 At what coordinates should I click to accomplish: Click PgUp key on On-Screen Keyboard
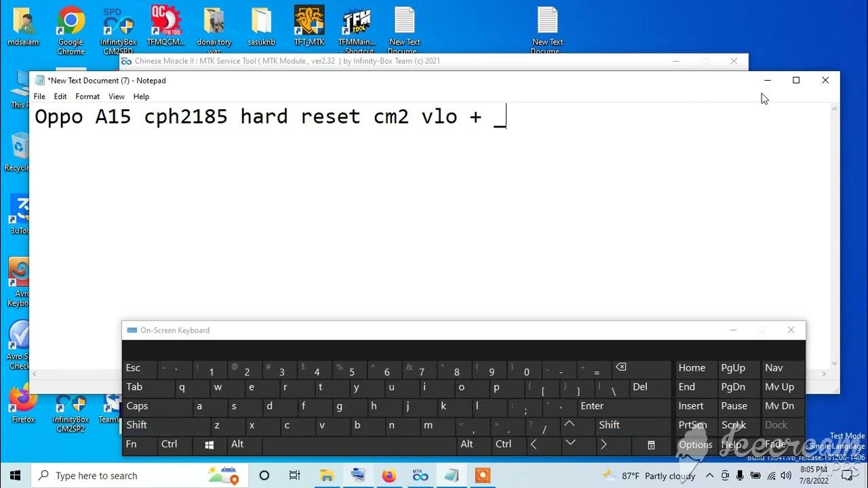click(738, 369)
